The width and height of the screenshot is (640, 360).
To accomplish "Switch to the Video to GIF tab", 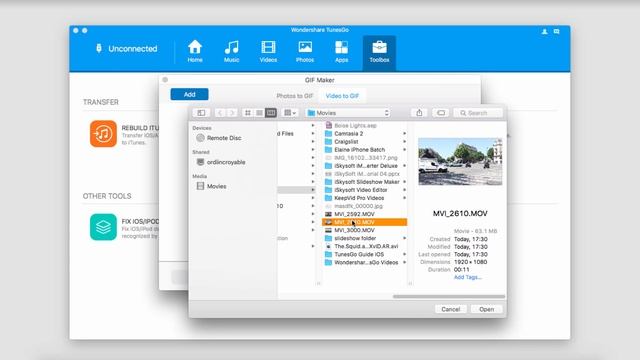I will click(342, 96).
